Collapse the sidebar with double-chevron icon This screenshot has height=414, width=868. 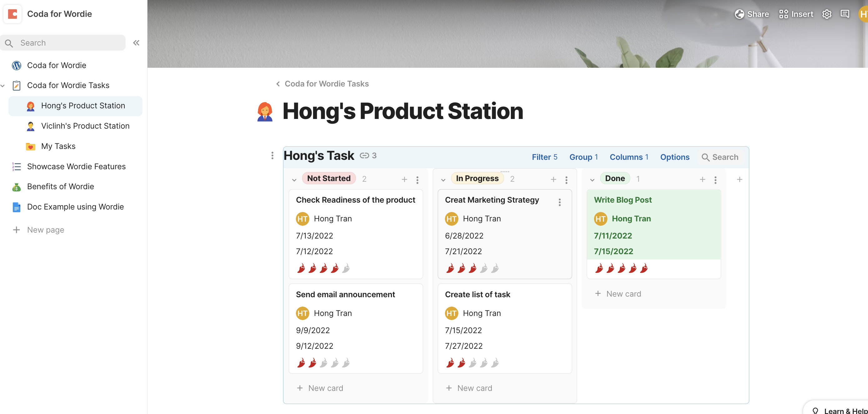136,43
